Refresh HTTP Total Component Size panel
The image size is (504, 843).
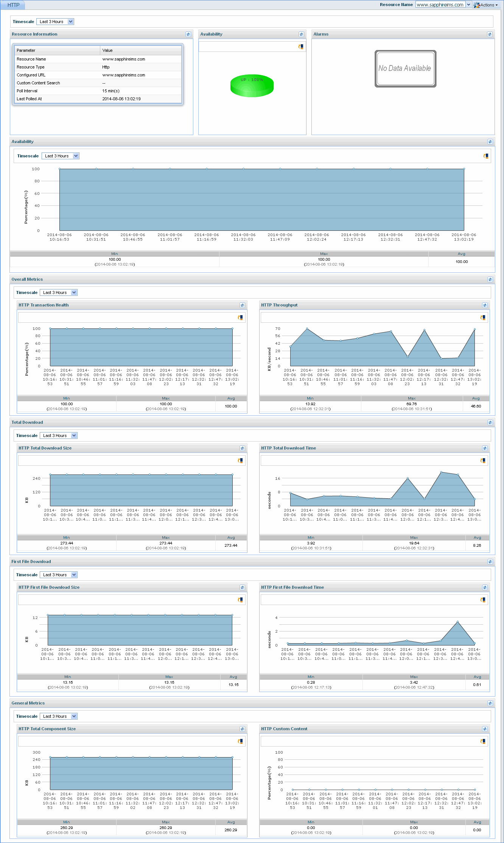click(242, 729)
